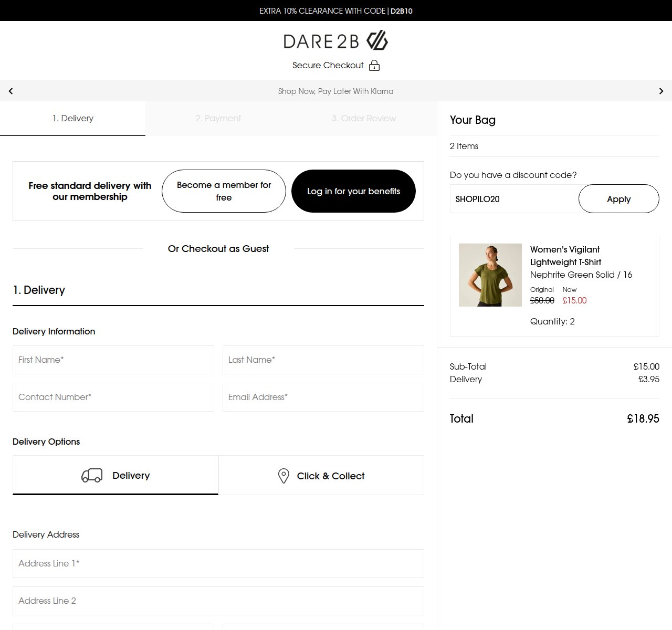
Task: Click the Secure Checkout label
Action: [x=328, y=65]
